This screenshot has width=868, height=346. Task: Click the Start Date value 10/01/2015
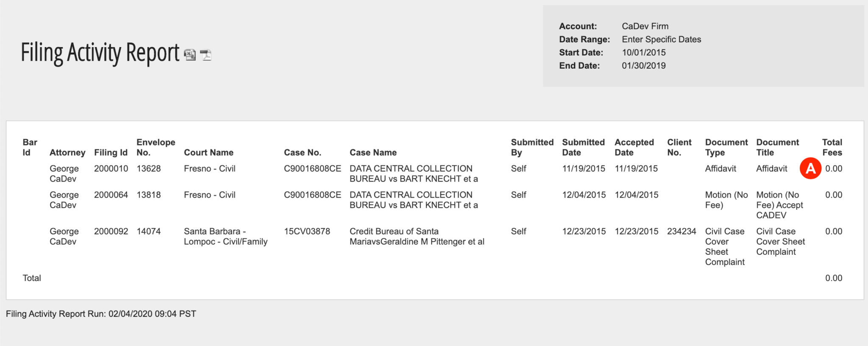click(643, 53)
